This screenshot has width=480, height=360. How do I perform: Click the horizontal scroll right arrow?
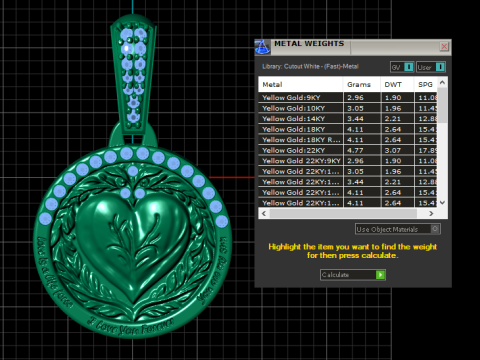(x=431, y=213)
